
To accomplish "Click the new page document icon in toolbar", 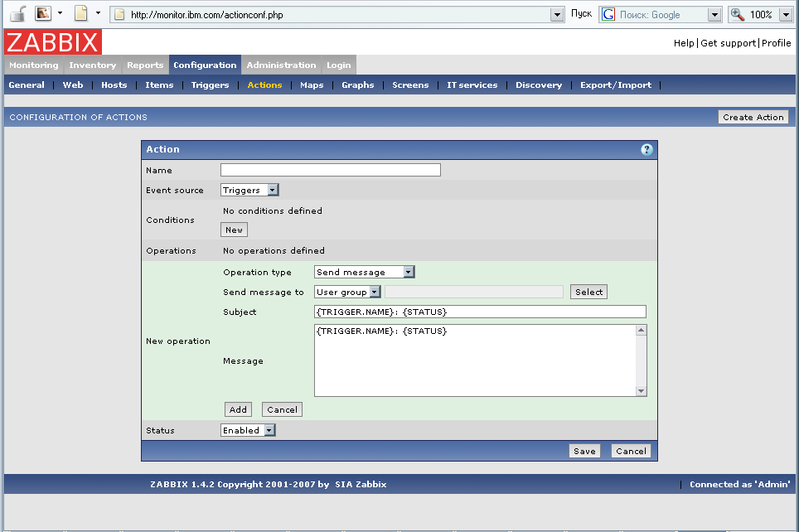I will coord(80,14).
